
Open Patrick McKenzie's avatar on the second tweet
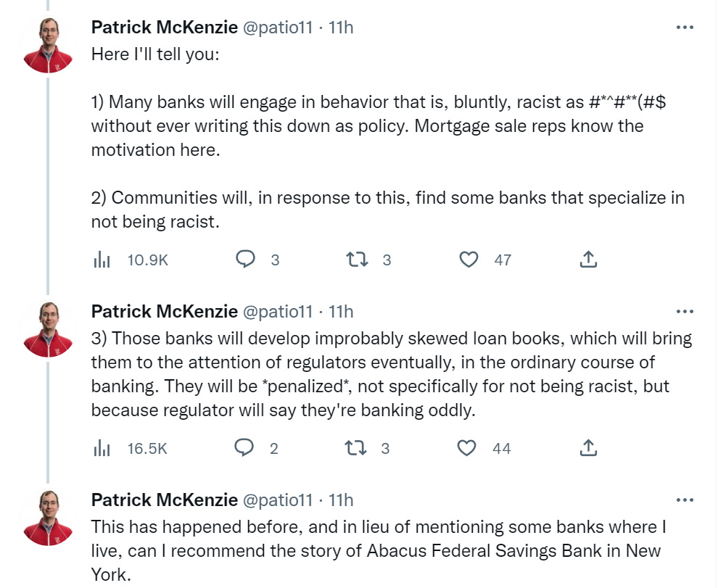pyautogui.click(x=47, y=330)
